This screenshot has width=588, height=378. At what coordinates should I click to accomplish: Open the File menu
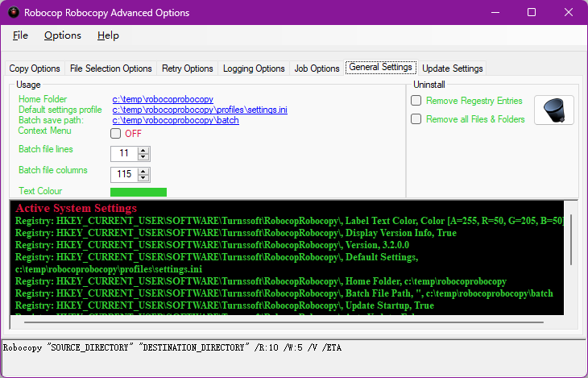20,35
